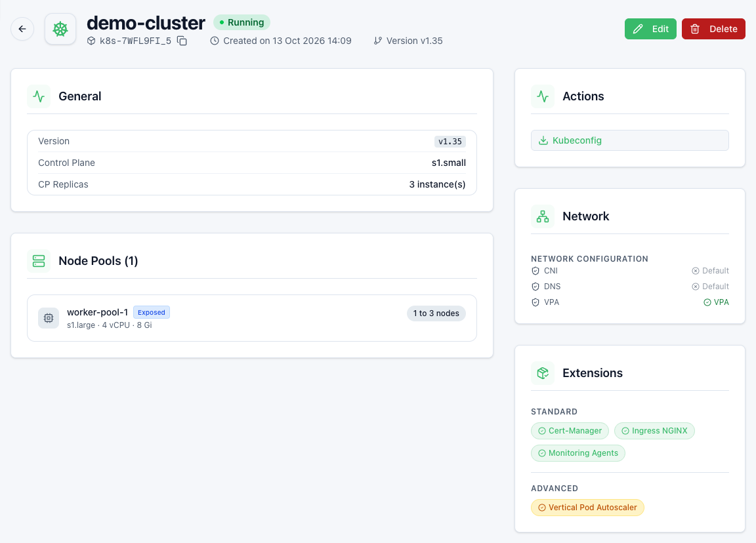The image size is (756, 543).
Task: Click the v1.35 version tag in General
Action: click(450, 142)
